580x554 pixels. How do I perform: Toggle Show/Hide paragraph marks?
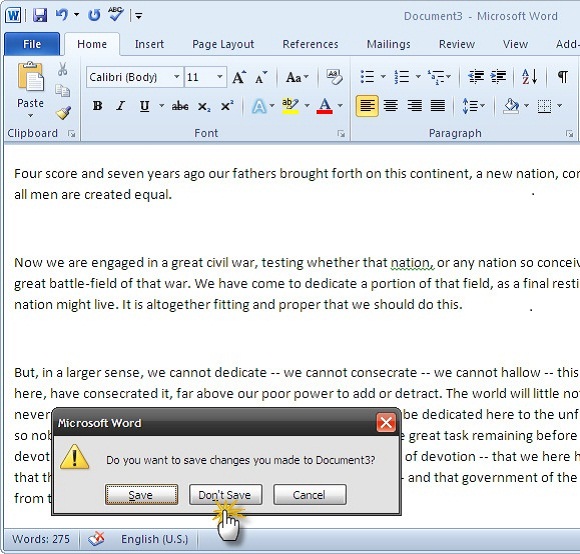(x=563, y=77)
